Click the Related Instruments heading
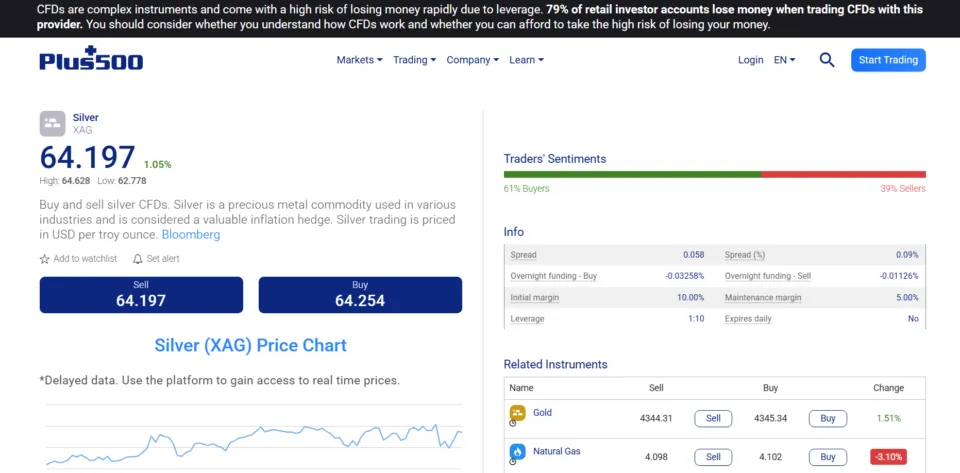This screenshot has height=473, width=960. tap(555, 365)
